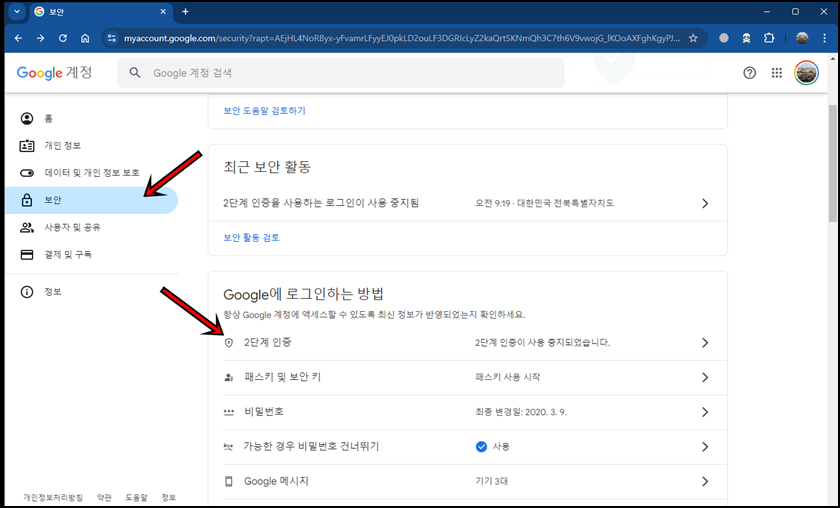Open the Google 메시지 setting row

(468, 481)
